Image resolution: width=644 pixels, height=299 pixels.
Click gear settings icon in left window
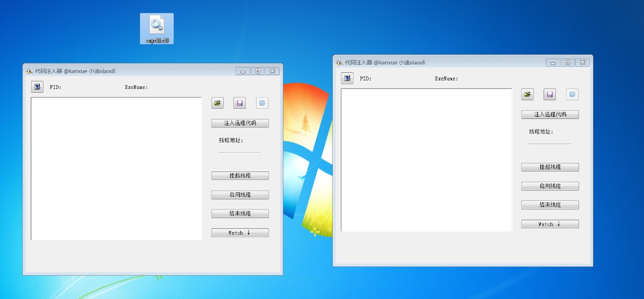point(262,103)
